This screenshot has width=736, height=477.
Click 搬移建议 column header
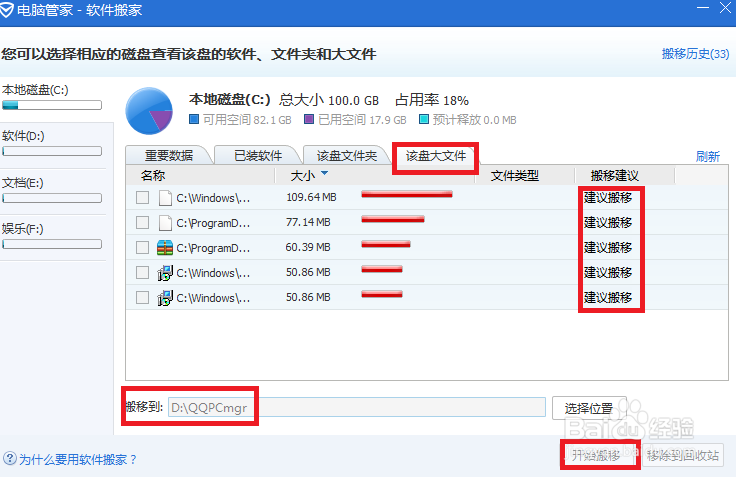click(615, 176)
